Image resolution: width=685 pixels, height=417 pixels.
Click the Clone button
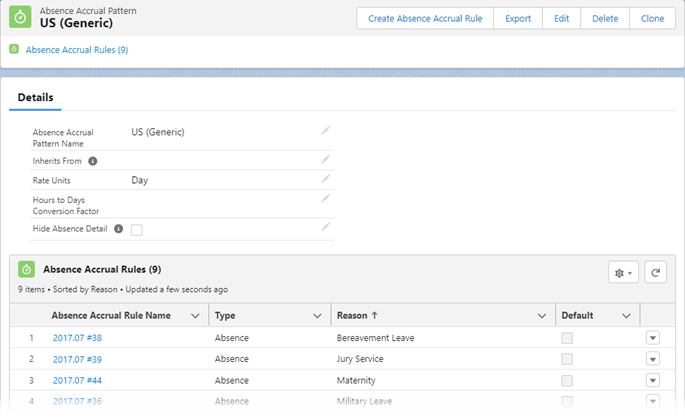click(x=651, y=18)
